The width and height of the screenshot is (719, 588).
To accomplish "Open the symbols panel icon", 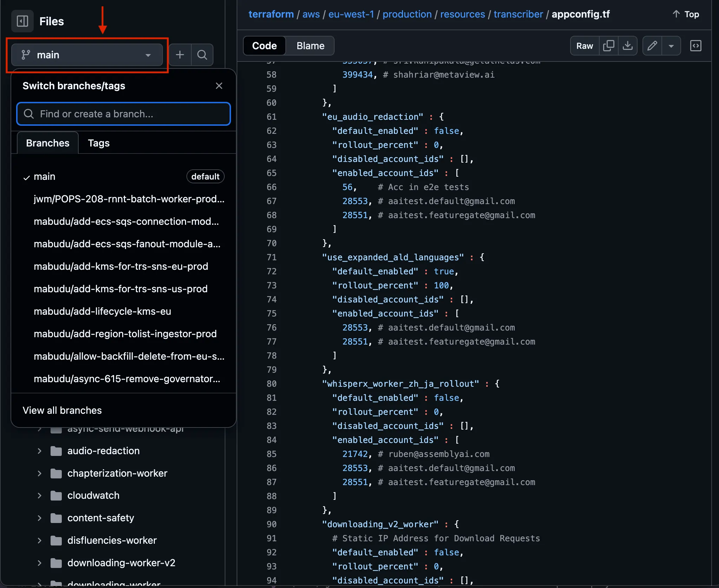I will click(695, 46).
